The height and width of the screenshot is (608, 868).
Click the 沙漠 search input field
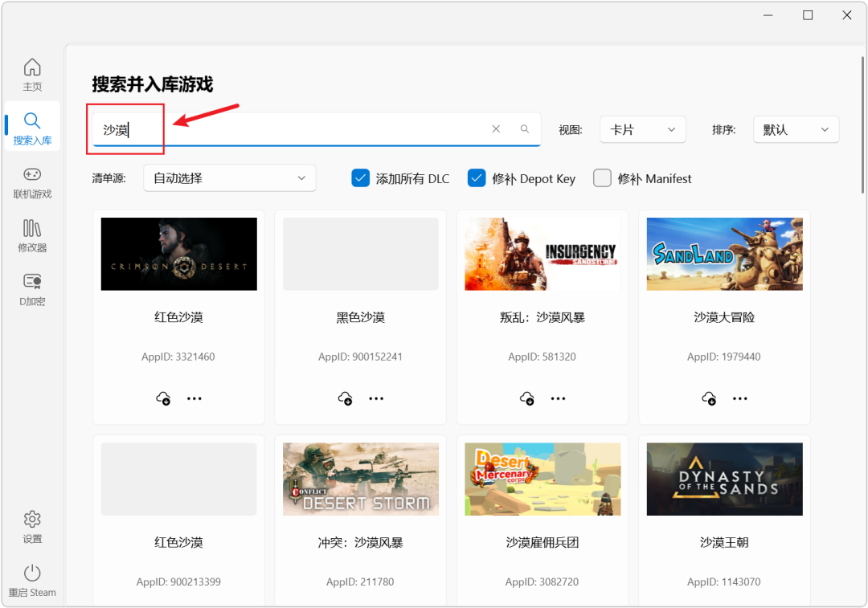click(x=316, y=129)
